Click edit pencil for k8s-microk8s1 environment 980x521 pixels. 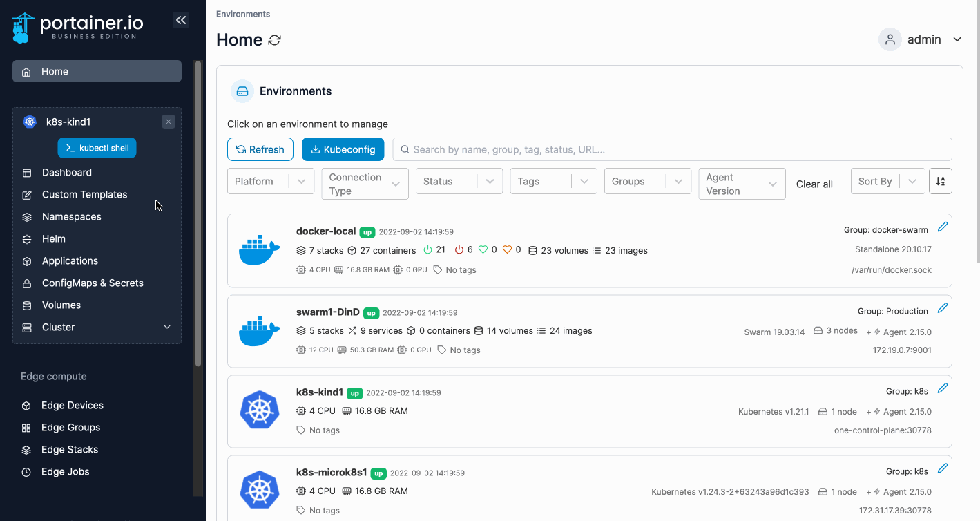[942, 468]
